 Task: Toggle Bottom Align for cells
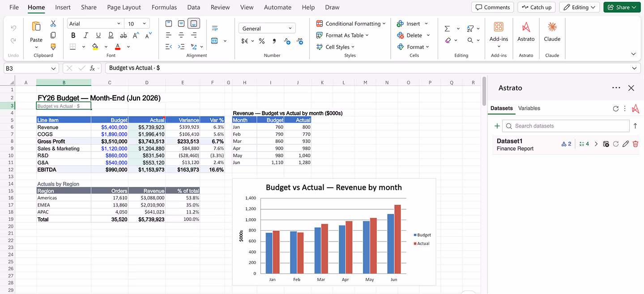click(x=194, y=24)
